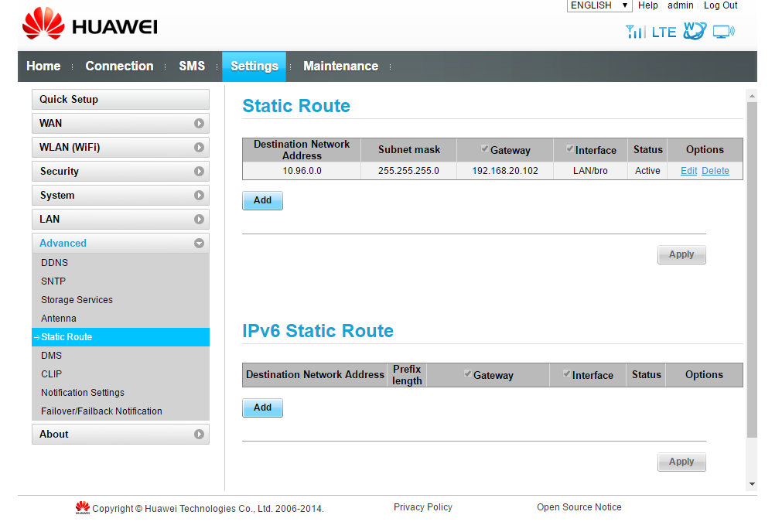Image resolution: width=782 pixels, height=532 pixels.
Task: Expand the System sidebar section
Action: tap(120, 195)
